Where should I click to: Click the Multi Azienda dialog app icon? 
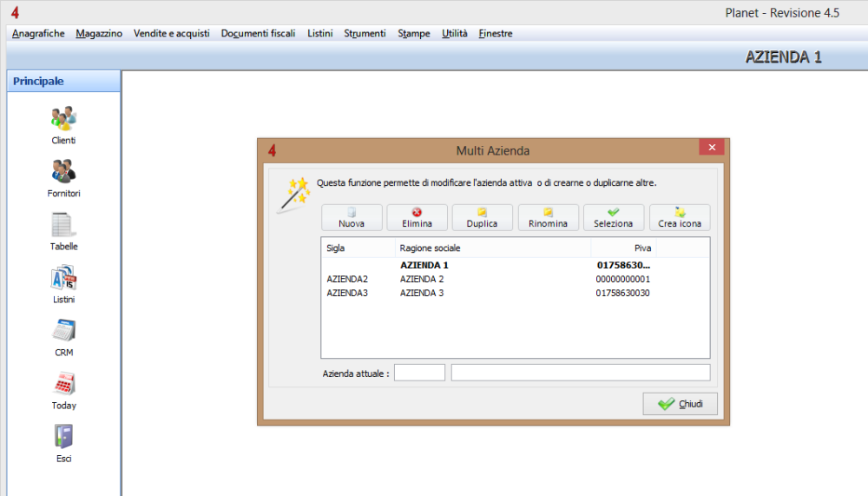272,151
